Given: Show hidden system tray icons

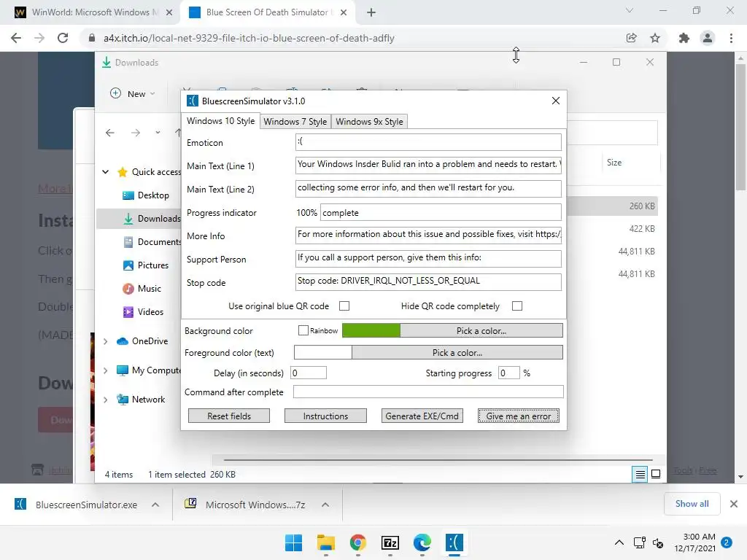Looking at the screenshot, I should click(x=619, y=542).
